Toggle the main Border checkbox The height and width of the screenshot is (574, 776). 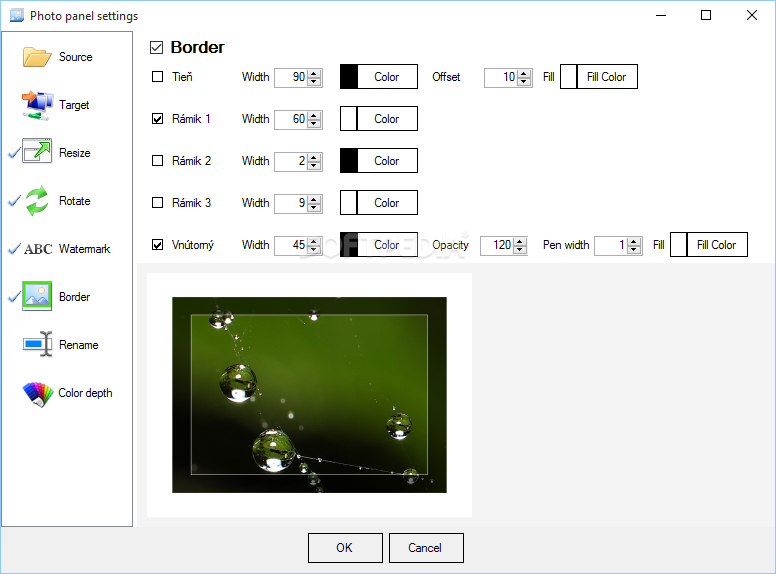tap(156, 48)
